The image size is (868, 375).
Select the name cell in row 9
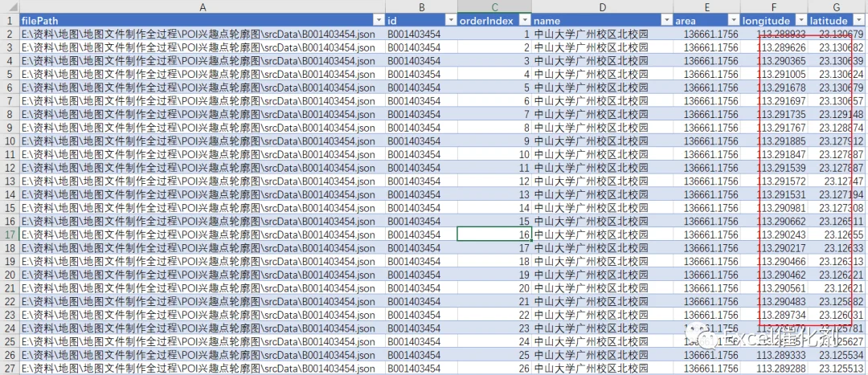[602, 127]
